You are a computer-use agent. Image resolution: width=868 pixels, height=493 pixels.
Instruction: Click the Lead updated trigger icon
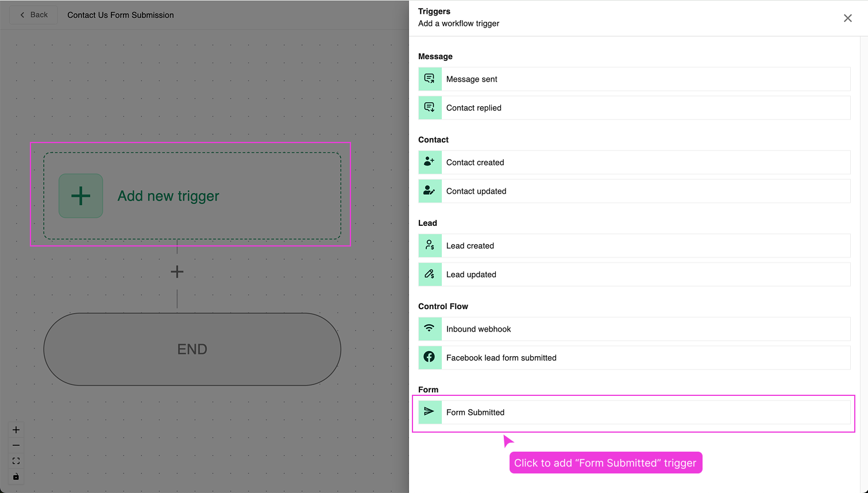click(430, 274)
